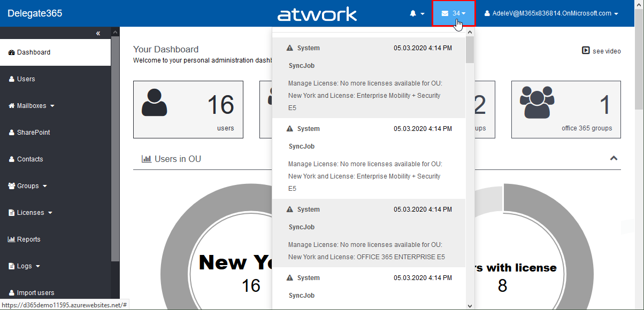
Task: Click the Delegate365 brand title
Action: tap(35, 13)
